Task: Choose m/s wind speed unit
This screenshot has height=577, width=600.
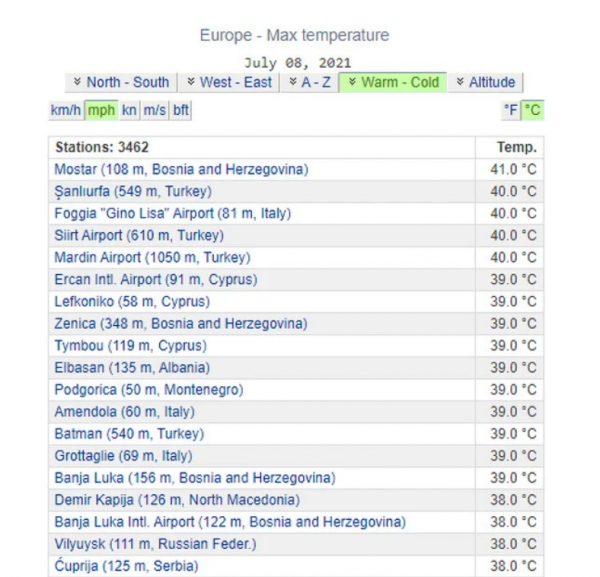Action: [x=154, y=110]
